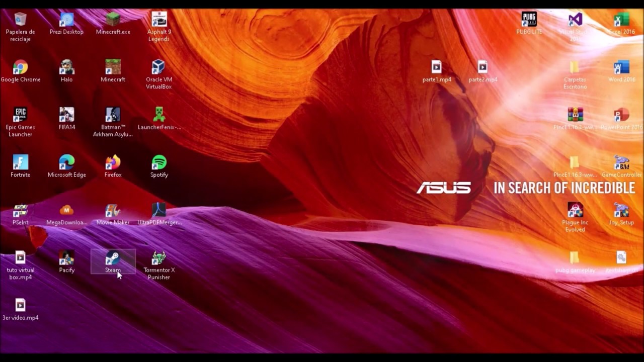Launch the Steam shortcut

(x=113, y=262)
